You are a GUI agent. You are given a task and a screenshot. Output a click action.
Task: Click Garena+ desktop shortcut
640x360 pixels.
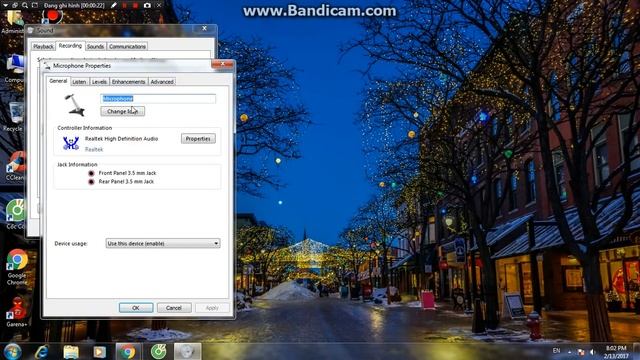coord(17,312)
